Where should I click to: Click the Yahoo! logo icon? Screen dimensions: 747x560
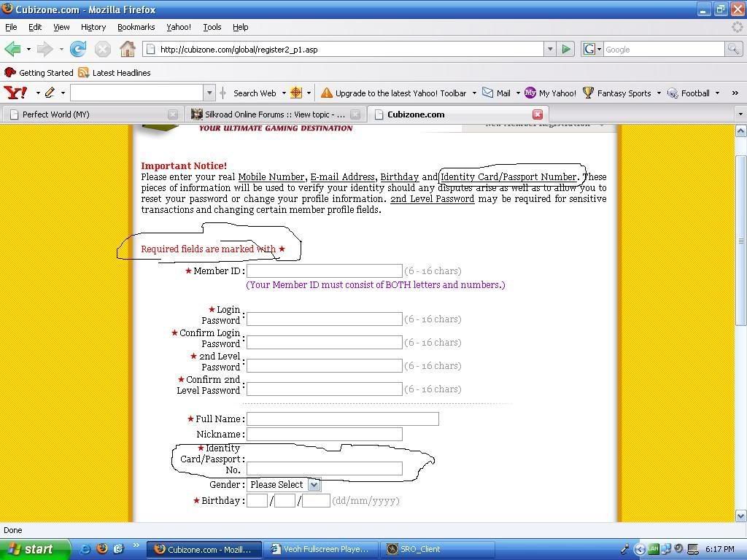click(15, 93)
